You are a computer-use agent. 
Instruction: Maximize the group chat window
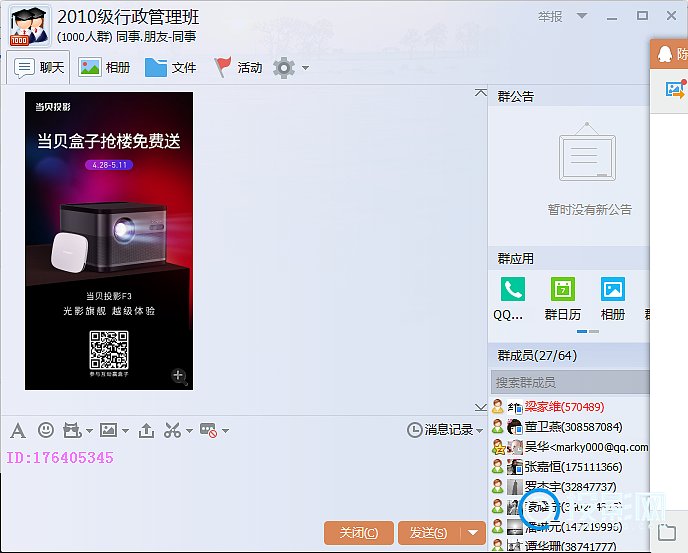642,16
